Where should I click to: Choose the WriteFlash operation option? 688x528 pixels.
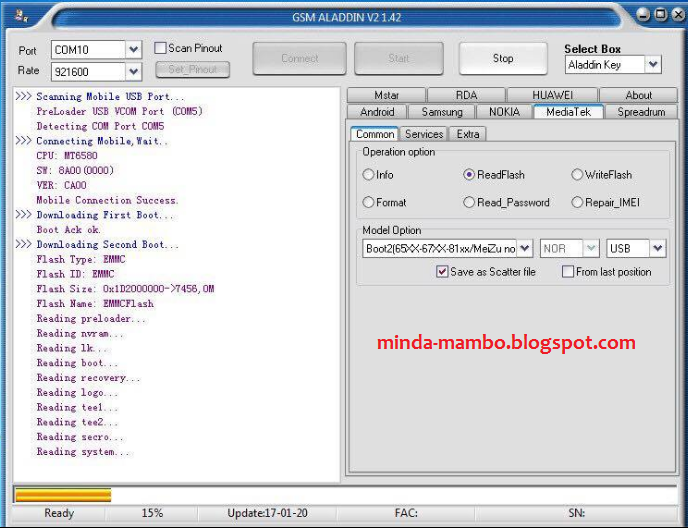[x=577, y=175]
